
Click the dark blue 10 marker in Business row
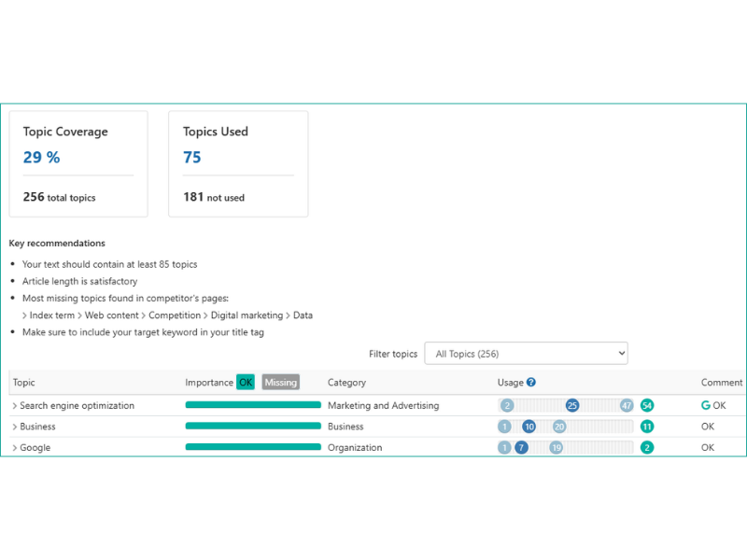(529, 427)
